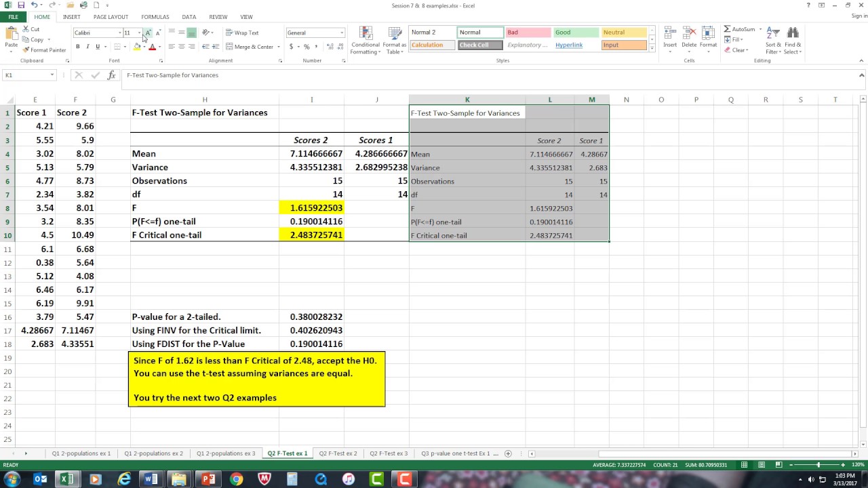Switch to the PAGE LAYOUT tab
Viewport: 868px width, 488px height.
(111, 17)
